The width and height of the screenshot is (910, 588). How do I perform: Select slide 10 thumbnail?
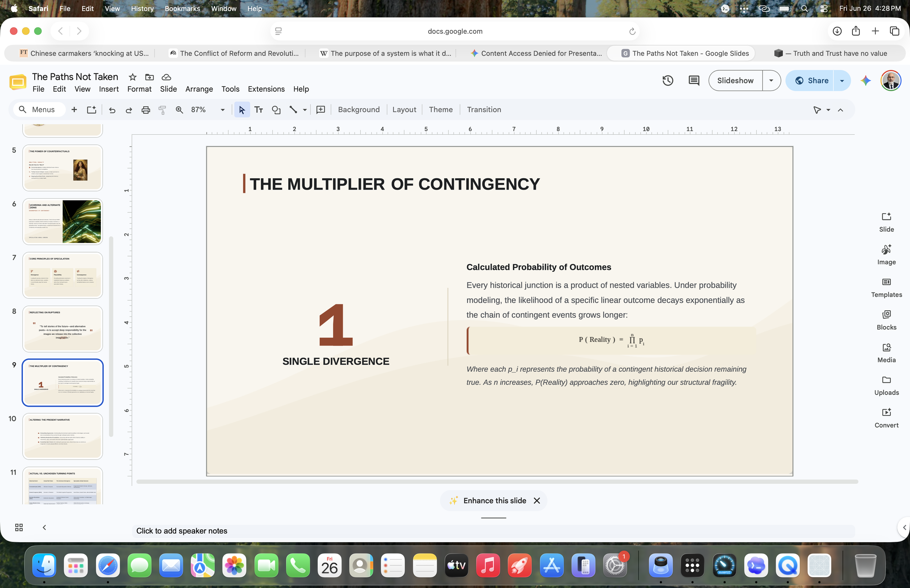[x=63, y=436]
